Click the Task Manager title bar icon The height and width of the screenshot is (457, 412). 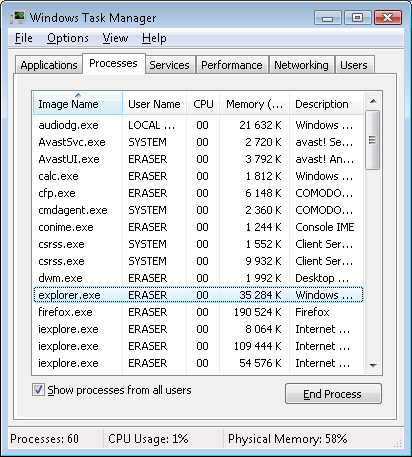18,17
